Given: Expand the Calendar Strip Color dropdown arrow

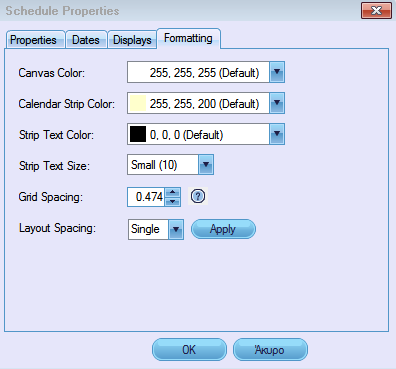Looking at the screenshot, I should click(x=277, y=103).
